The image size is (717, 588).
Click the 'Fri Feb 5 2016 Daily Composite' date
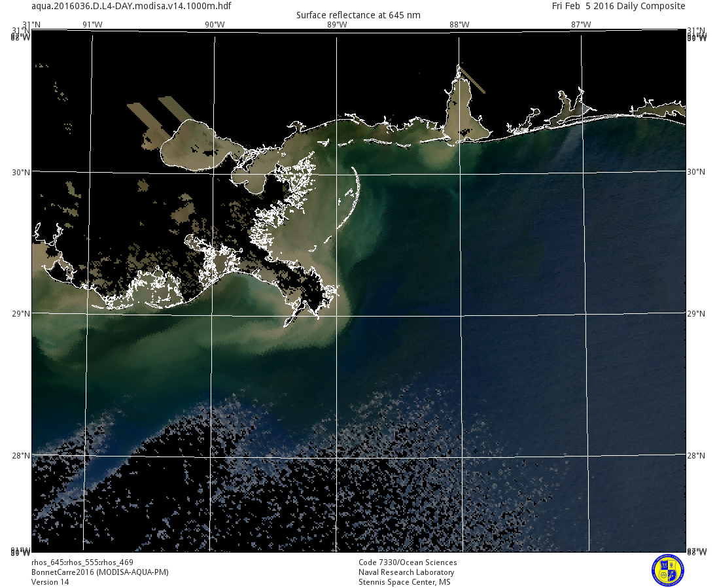click(618, 7)
